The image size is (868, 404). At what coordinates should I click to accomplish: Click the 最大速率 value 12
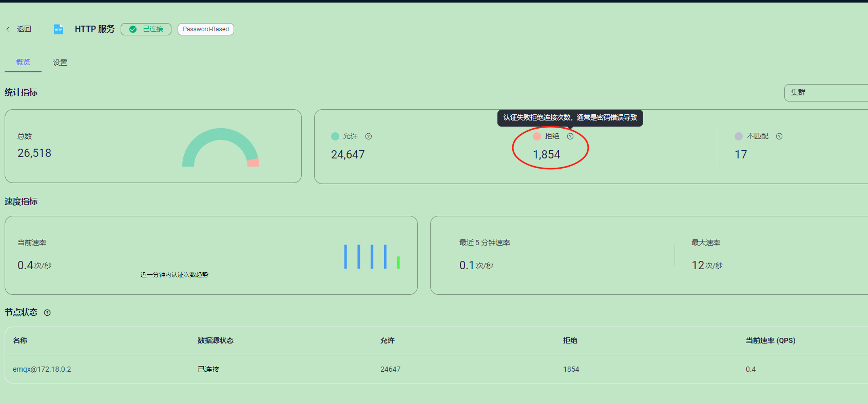point(698,265)
